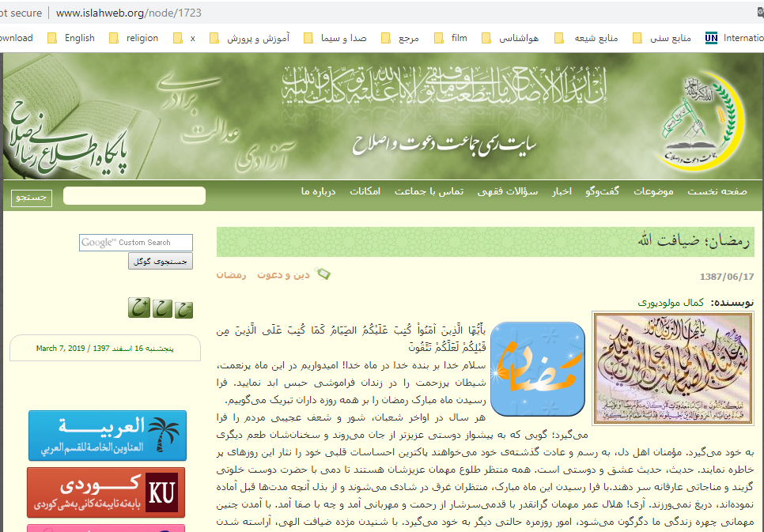This screenshot has height=532, width=764.
Task: Click the site crescent logo emblem
Action: [x=700, y=121]
